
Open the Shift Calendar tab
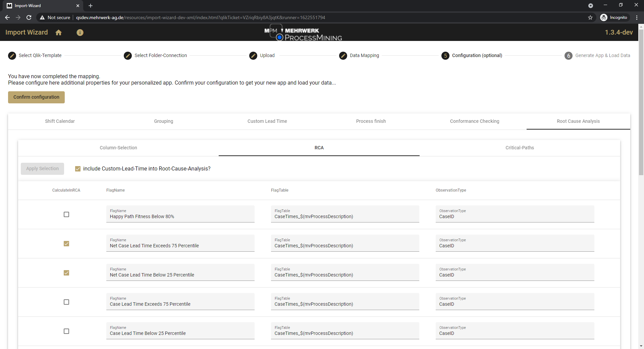[x=60, y=121]
